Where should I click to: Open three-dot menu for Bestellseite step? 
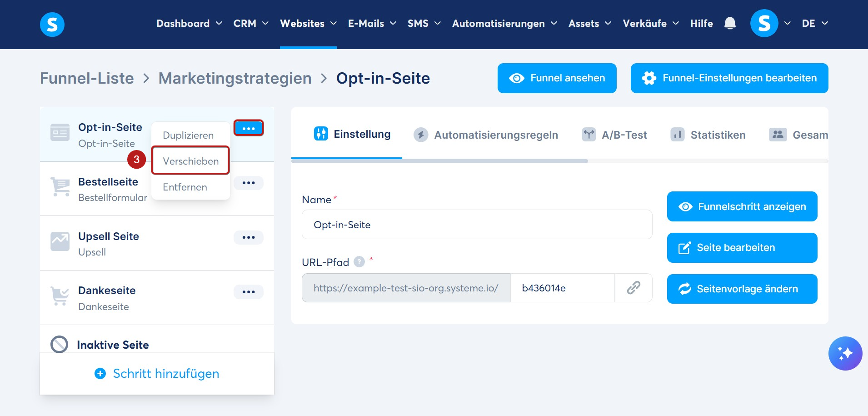(x=249, y=183)
